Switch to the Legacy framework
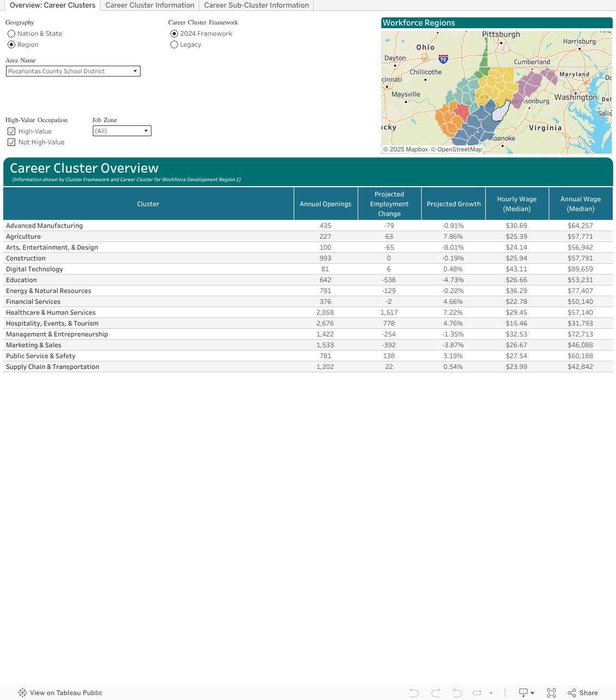 [174, 44]
